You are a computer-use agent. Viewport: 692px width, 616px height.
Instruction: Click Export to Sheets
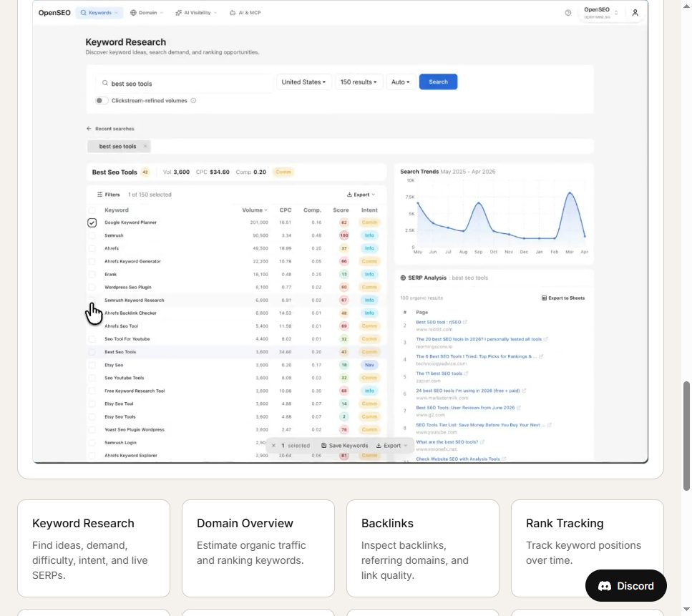[563, 298]
